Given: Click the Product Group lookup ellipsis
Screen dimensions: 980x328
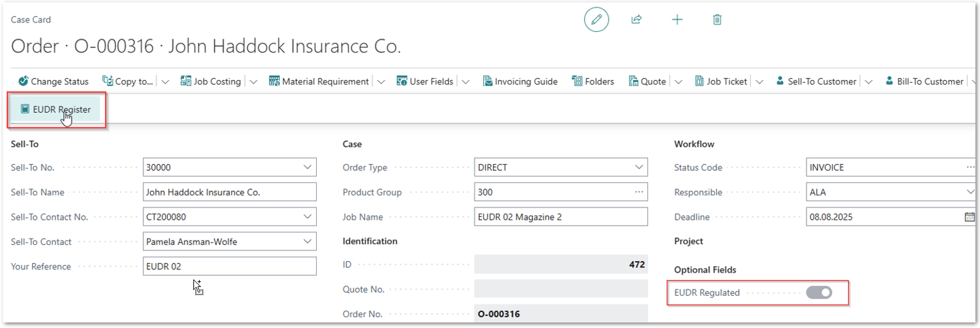Looking at the screenshot, I should (x=639, y=192).
